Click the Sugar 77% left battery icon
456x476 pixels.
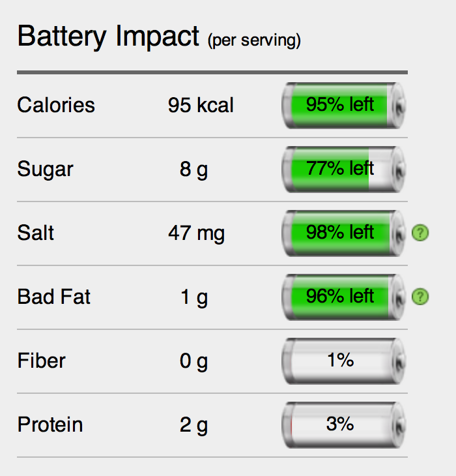343,169
